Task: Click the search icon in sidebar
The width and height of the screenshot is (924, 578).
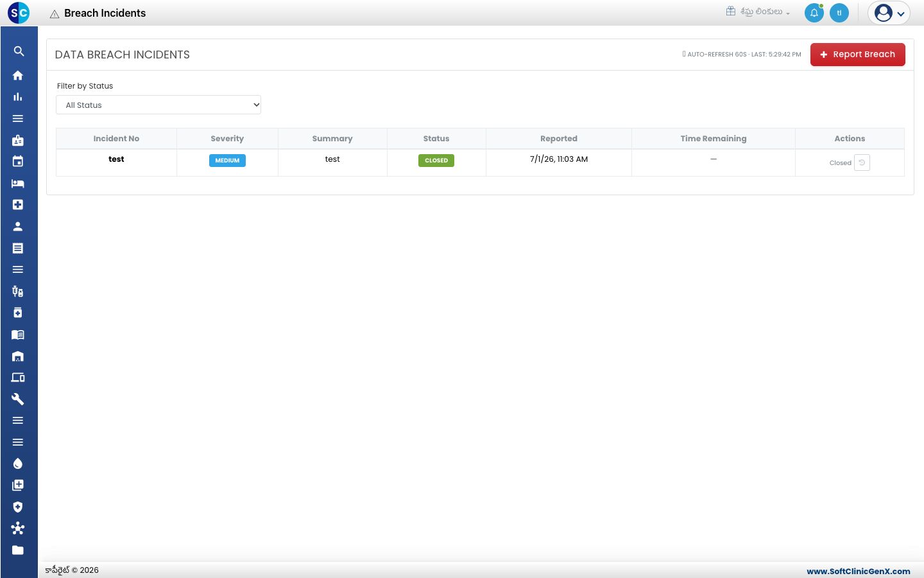Action: pos(19,51)
